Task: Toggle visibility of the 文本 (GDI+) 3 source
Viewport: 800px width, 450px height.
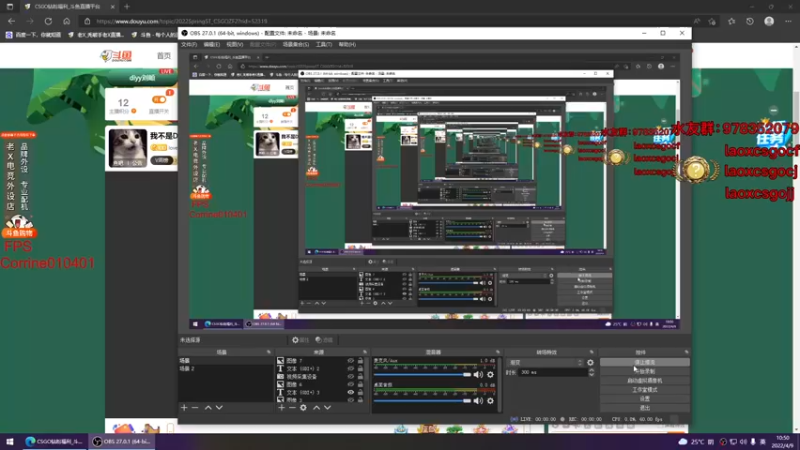Action: [351, 392]
